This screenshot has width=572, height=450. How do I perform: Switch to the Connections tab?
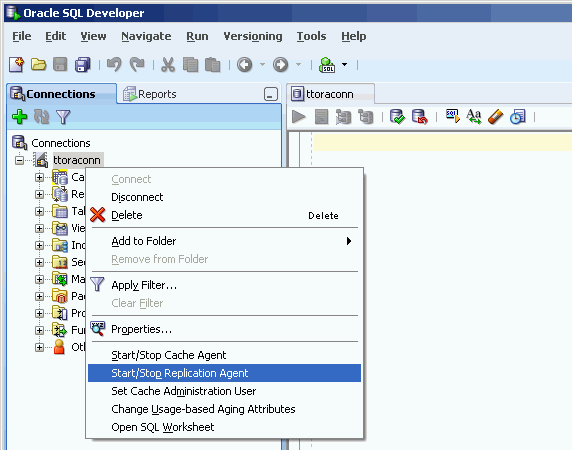pos(61,94)
